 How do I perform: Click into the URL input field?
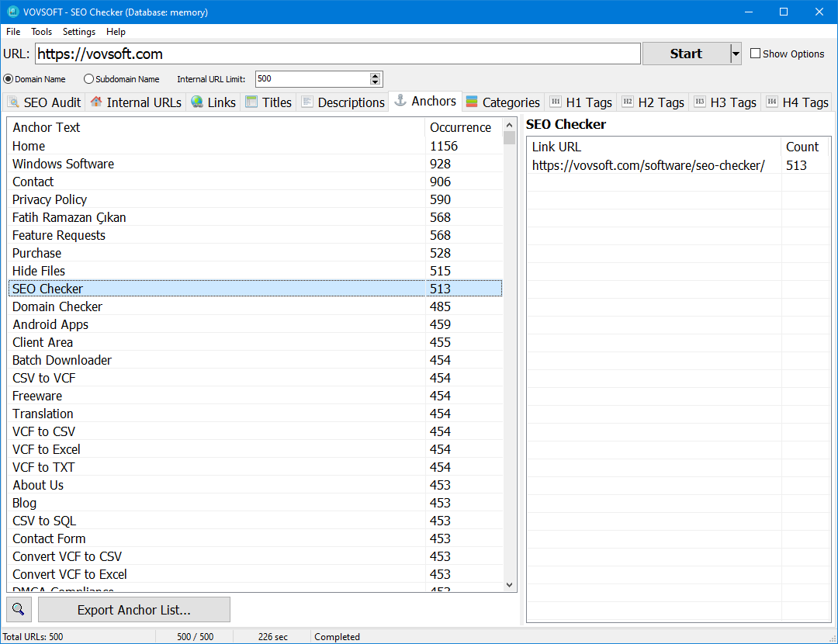(x=338, y=54)
